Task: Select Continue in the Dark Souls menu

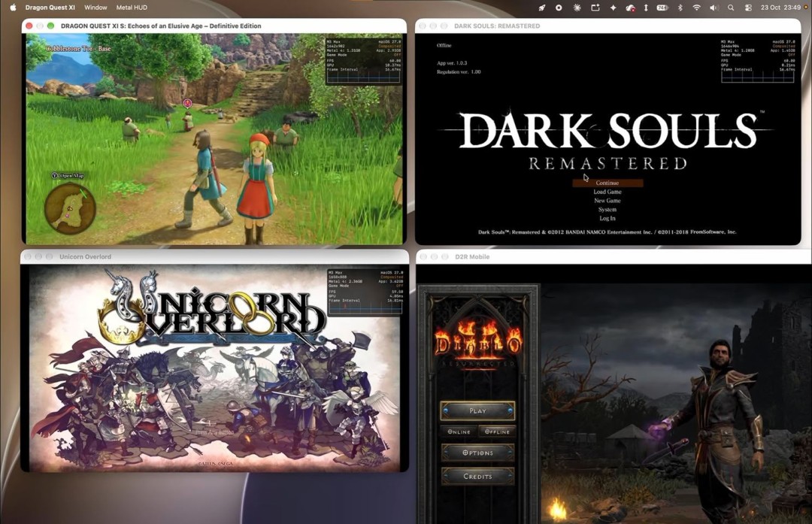Action: pos(607,183)
